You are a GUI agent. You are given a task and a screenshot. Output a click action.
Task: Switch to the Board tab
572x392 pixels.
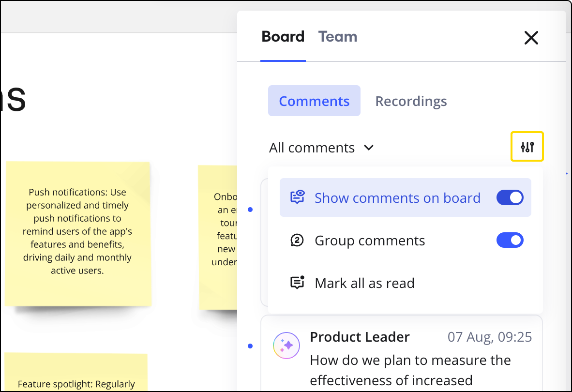(x=283, y=37)
